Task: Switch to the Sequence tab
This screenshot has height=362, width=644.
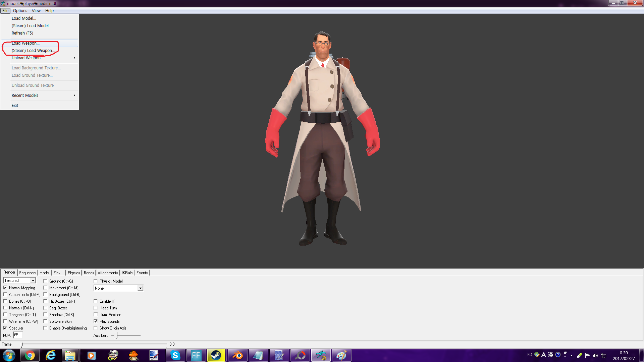Action: tap(27, 273)
